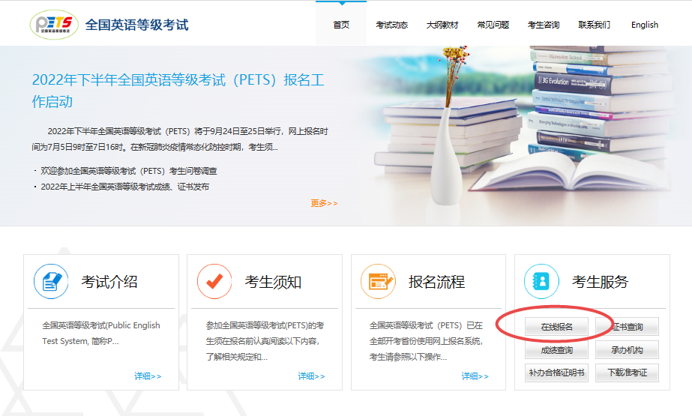692x416 pixels.
Task: Select 常见问题 in the navigation bar
Action: [493, 25]
